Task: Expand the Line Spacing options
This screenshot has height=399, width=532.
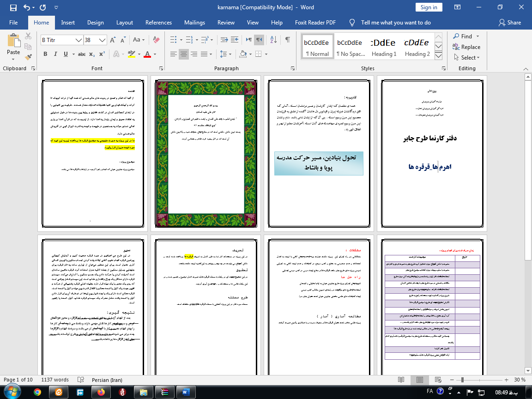Action: (x=230, y=54)
